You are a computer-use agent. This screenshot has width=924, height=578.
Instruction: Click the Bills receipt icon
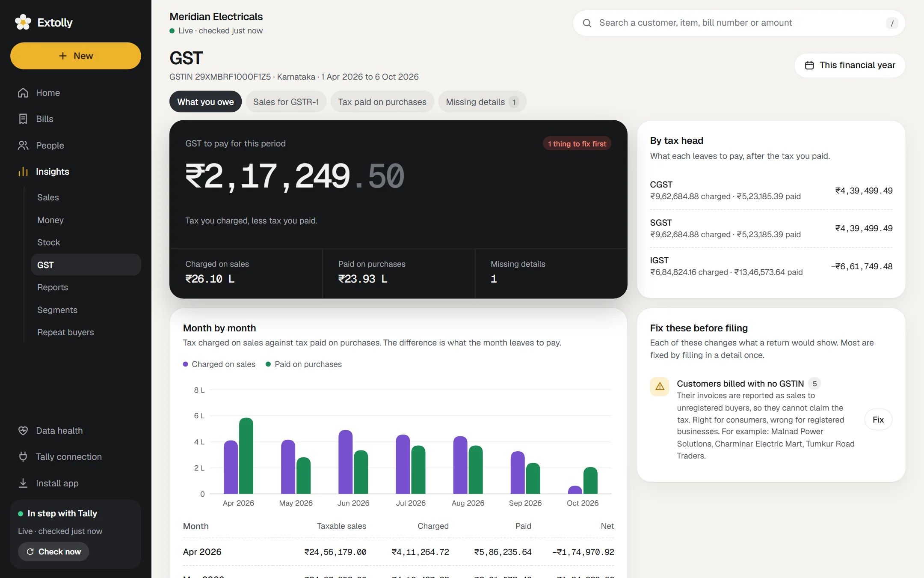pyautogui.click(x=23, y=119)
